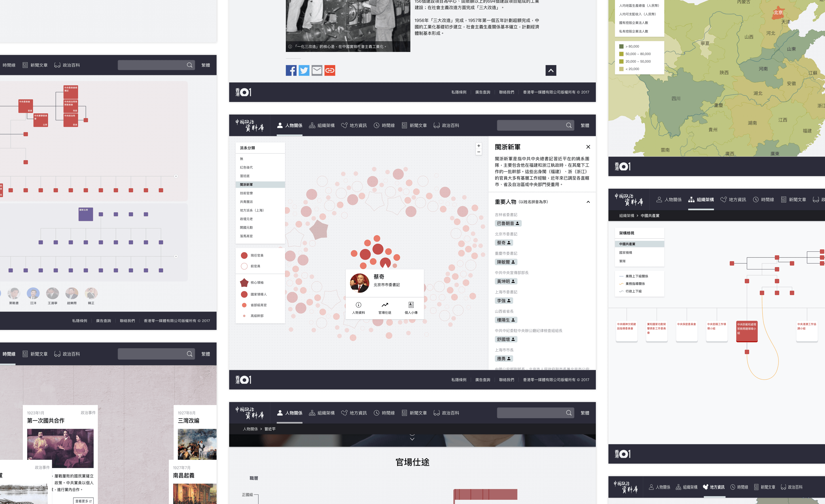
Task: Click 蔡奇 portrait photo on popup card
Action: coord(360,283)
